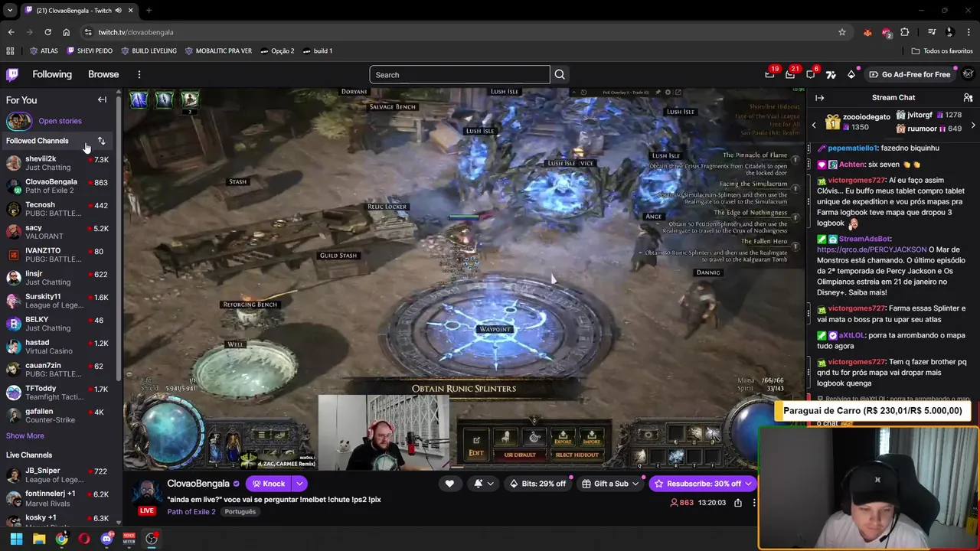Open Discord from the taskbar
The width and height of the screenshot is (980, 551).
tap(106, 539)
